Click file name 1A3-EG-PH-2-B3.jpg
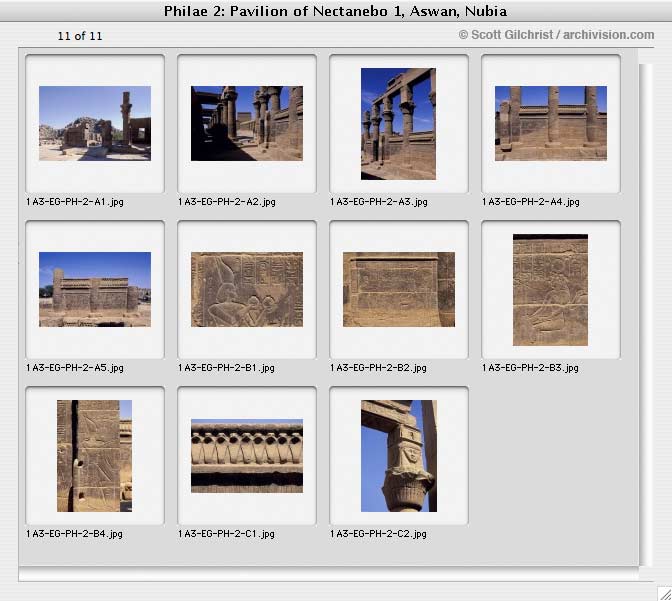Viewport: 672px width, 601px height. 531,367
